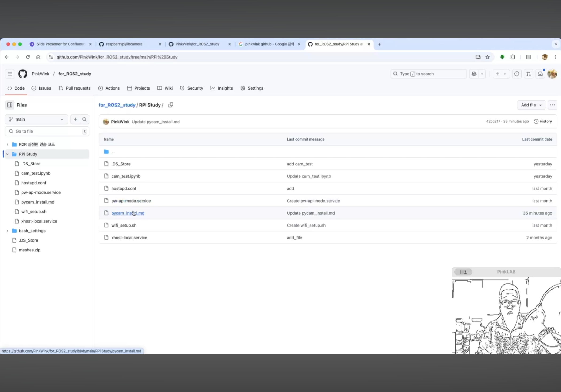This screenshot has height=392, width=561.
Task: Switch to the Pull requests tab
Action: coord(74,88)
